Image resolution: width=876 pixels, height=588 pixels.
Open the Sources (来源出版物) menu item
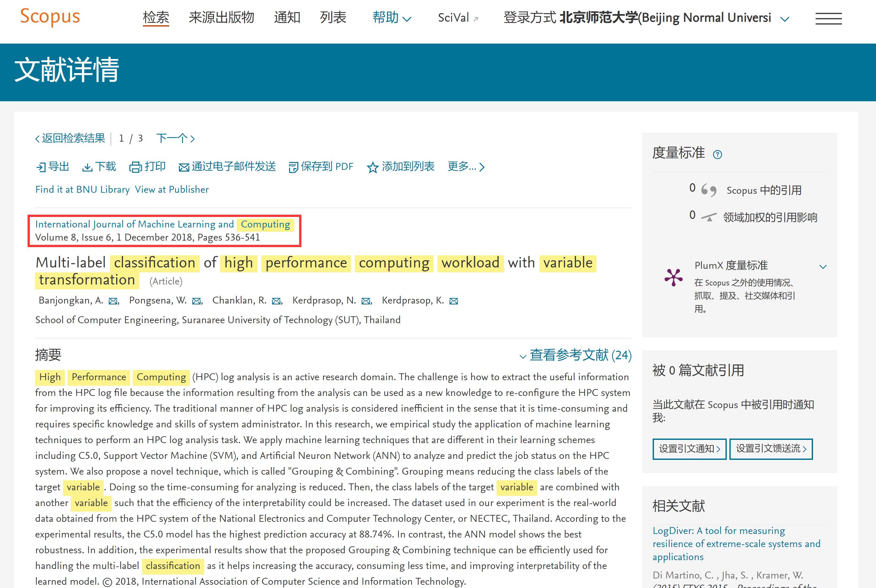coord(221,18)
